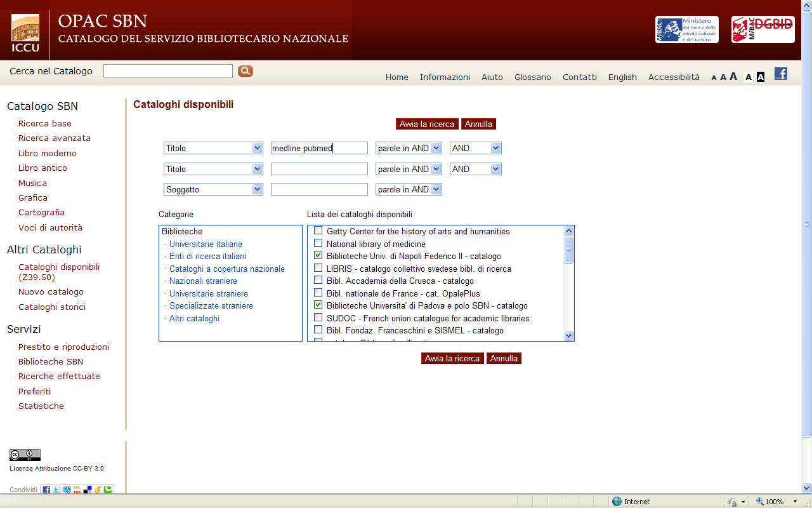Select 'Enti di ricerca italiani' category
The width and height of the screenshot is (812, 508).
tap(207, 256)
